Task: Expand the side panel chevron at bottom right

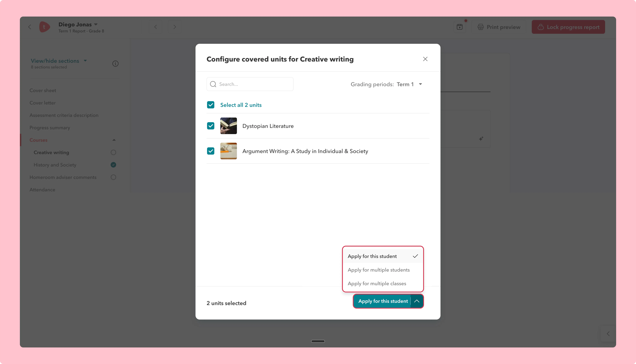Action: tap(608, 334)
